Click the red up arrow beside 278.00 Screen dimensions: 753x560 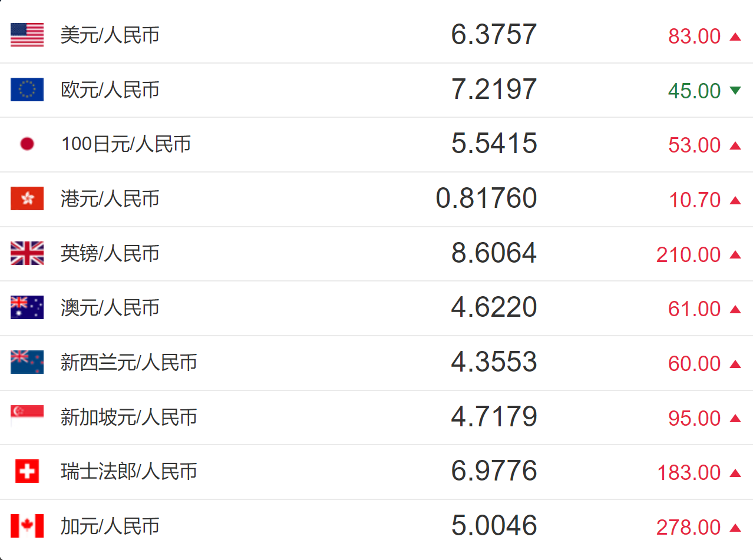coord(735,527)
